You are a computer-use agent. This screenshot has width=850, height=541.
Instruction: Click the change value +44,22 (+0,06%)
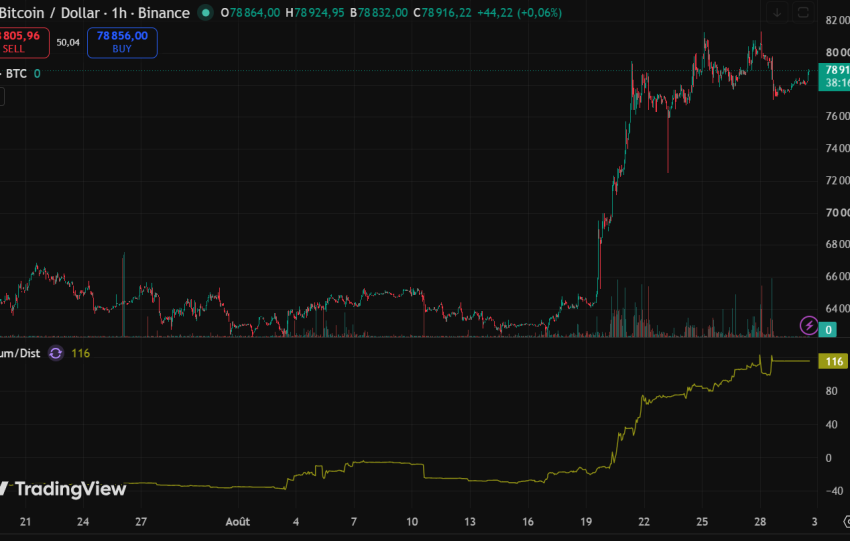coord(519,12)
